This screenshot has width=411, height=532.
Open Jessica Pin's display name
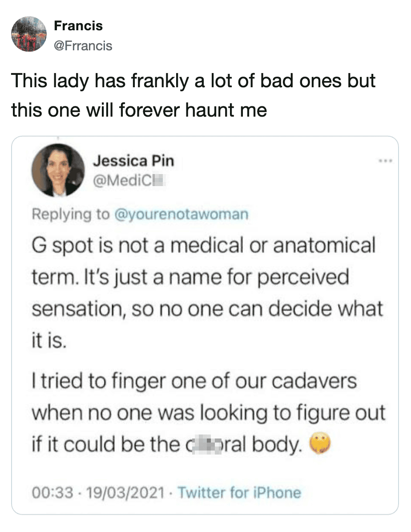pyautogui.click(x=133, y=161)
